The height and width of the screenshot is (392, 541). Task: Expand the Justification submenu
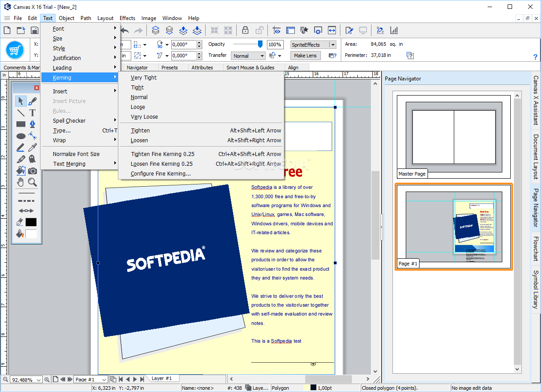tap(81, 58)
